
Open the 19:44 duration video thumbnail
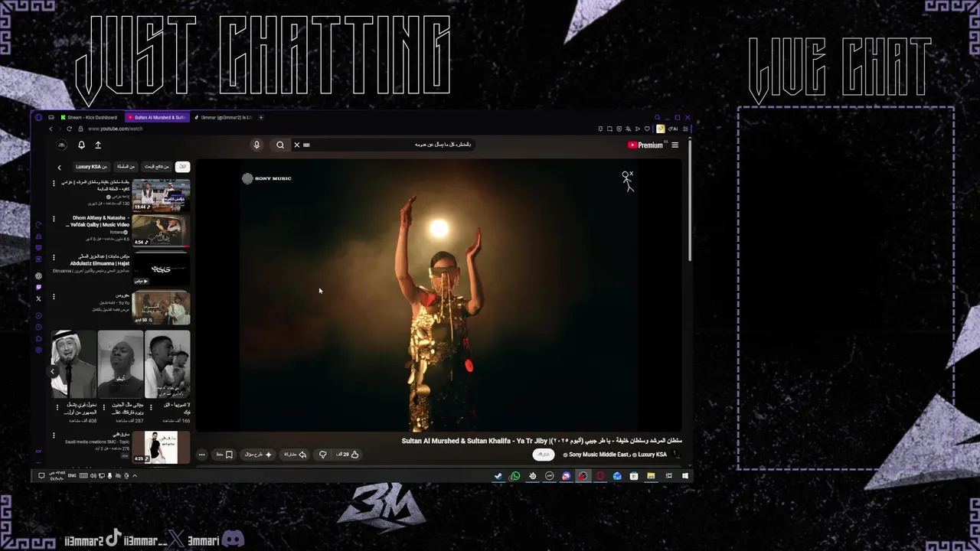161,194
